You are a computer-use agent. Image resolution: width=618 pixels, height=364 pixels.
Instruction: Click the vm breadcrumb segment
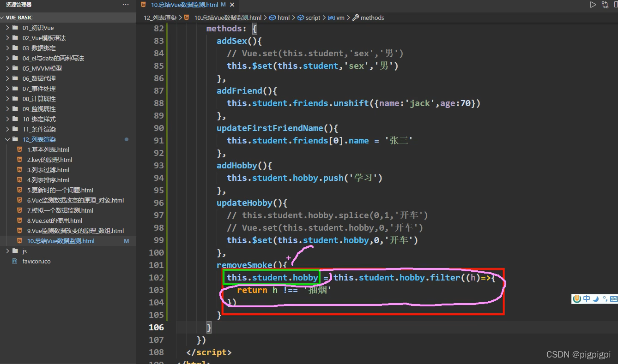pos(340,18)
